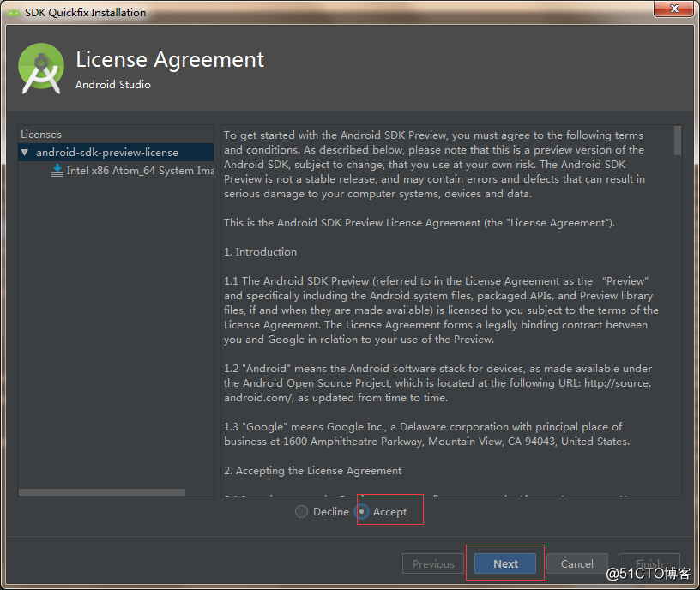Click the Android Studio subtitle text
700x590 pixels.
(x=113, y=84)
